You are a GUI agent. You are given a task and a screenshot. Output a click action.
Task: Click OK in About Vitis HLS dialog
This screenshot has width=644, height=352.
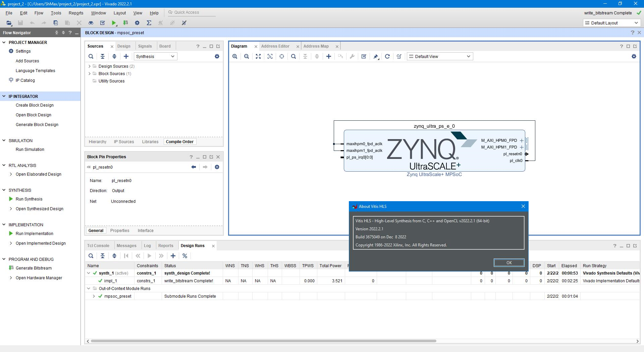(509, 263)
